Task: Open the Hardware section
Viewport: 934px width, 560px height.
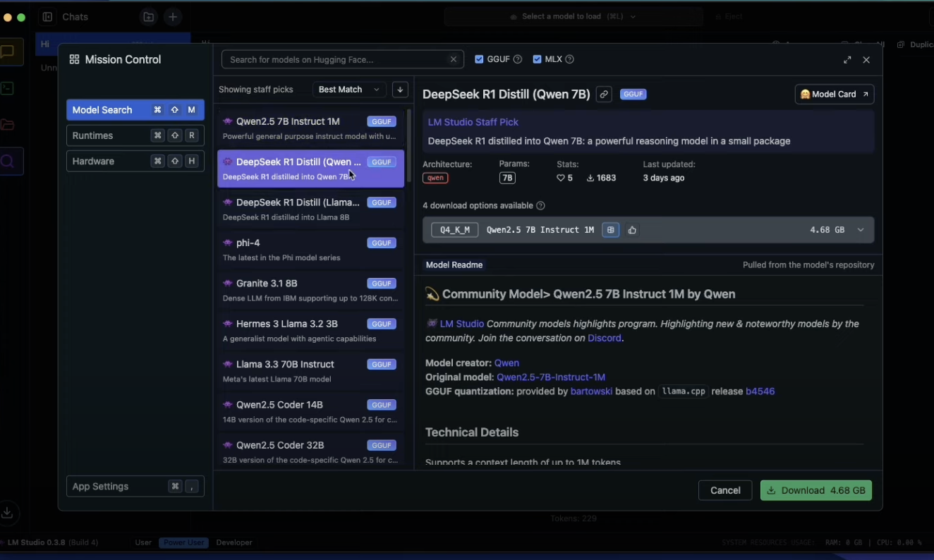Action: click(135, 162)
